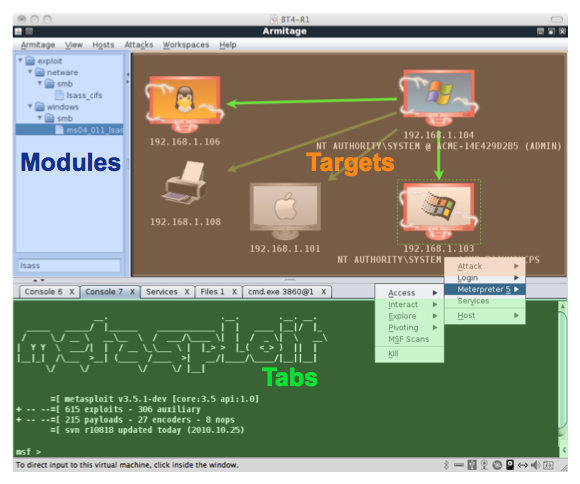Click the module search field containing lsass
Screen dimensions: 580x484
click(69, 265)
